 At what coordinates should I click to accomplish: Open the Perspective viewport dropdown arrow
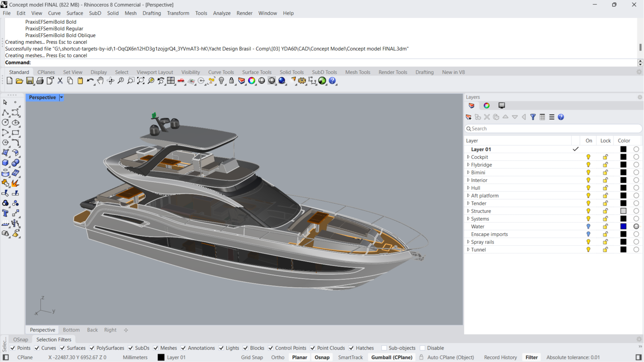click(61, 98)
